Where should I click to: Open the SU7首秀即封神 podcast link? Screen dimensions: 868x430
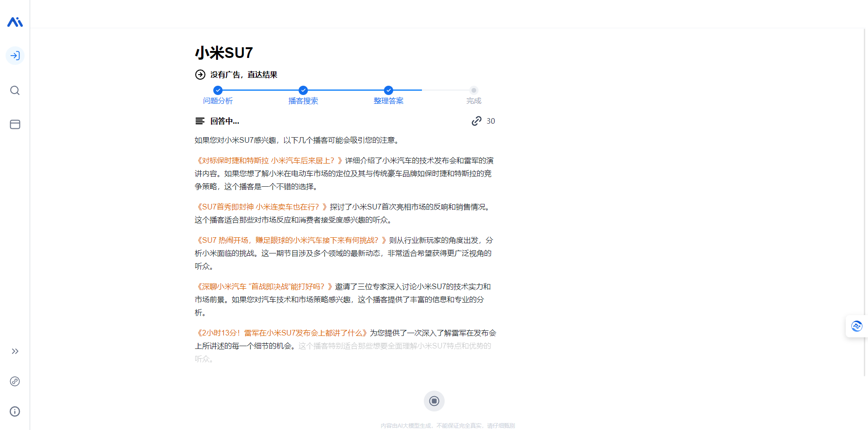(x=260, y=207)
